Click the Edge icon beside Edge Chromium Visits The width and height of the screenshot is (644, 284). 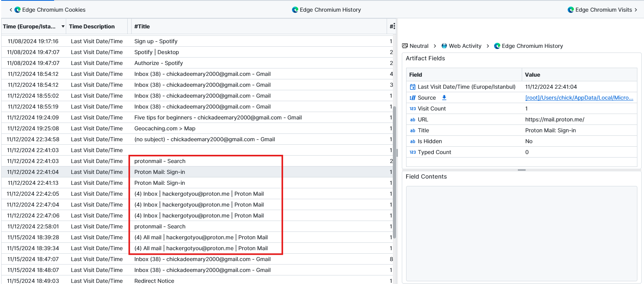click(571, 10)
